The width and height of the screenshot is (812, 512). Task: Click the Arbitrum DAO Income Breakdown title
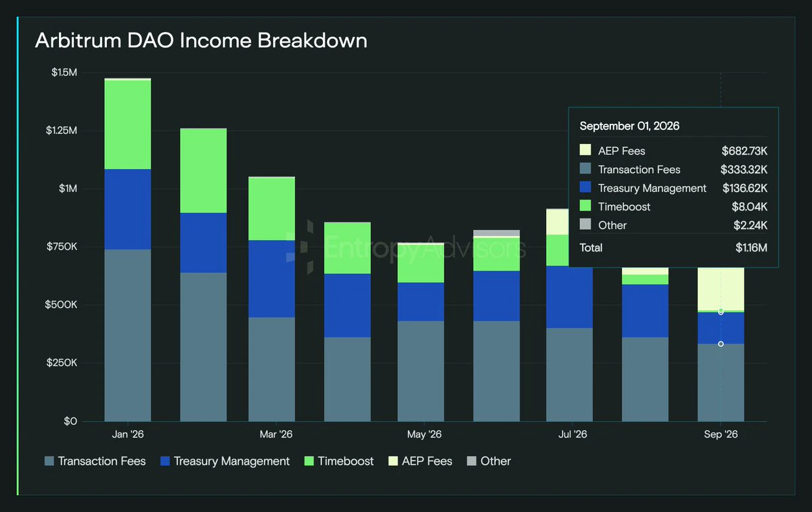tap(201, 40)
